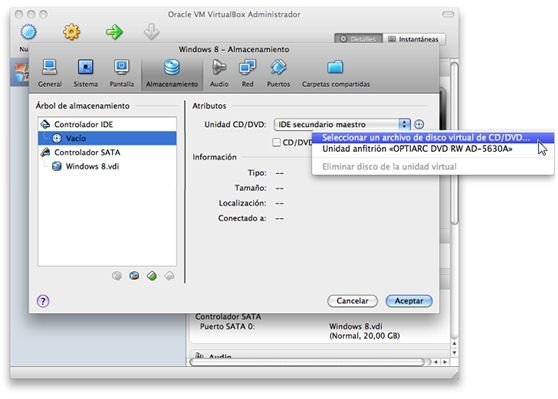Click the Puerto SATA 0 label in details
The image size is (558, 399).
coord(227,326)
